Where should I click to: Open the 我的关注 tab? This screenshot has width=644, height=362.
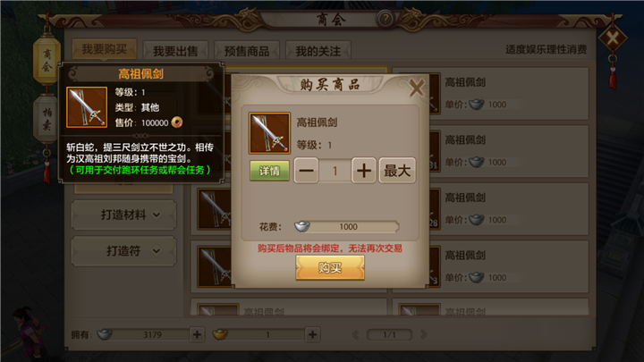click(x=318, y=51)
